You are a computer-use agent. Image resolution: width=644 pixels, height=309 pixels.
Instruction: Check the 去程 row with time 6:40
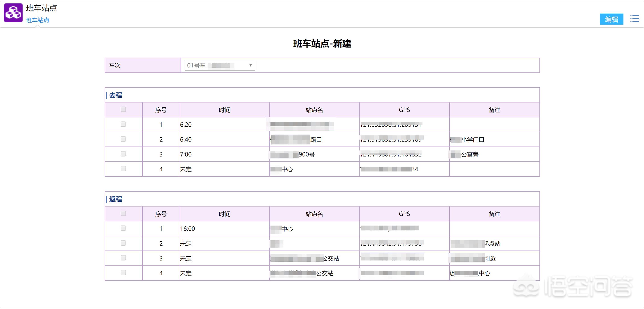point(123,139)
